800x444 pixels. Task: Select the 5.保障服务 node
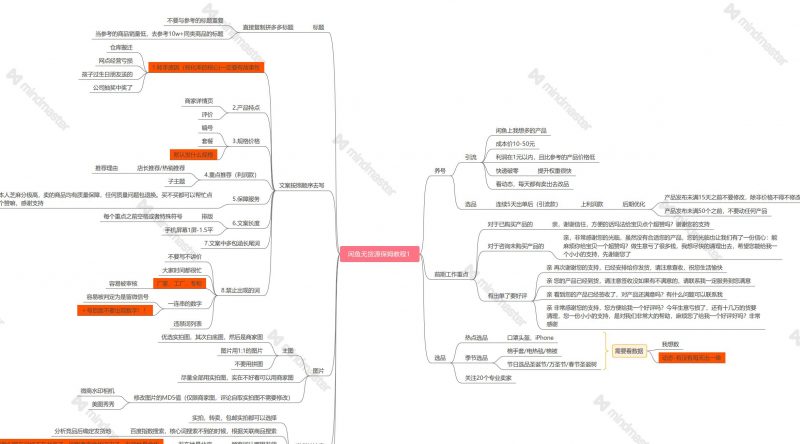pyautogui.click(x=246, y=198)
